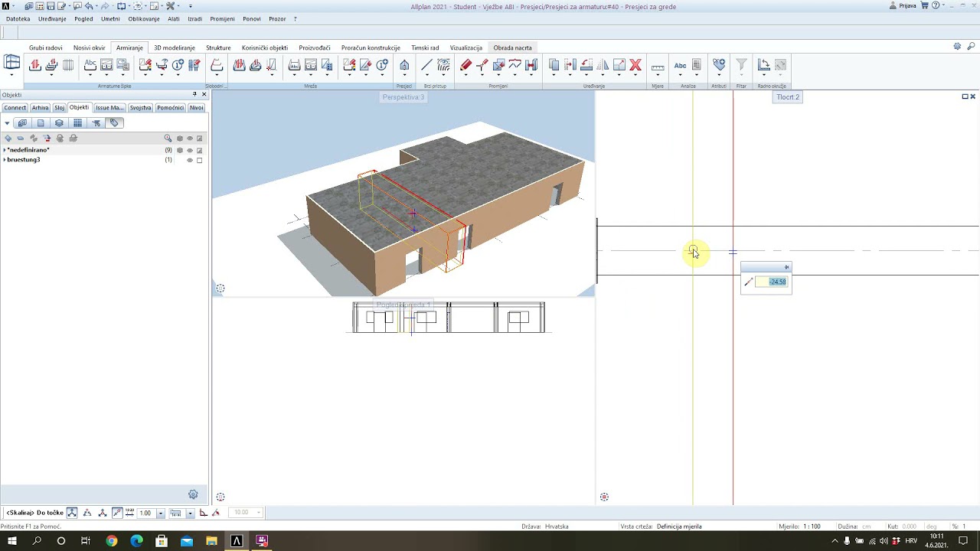This screenshot has height=551, width=980.
Task: Click the bar reinforcement placement icon in Armaturne šipke
Action: tap(34, 66)
